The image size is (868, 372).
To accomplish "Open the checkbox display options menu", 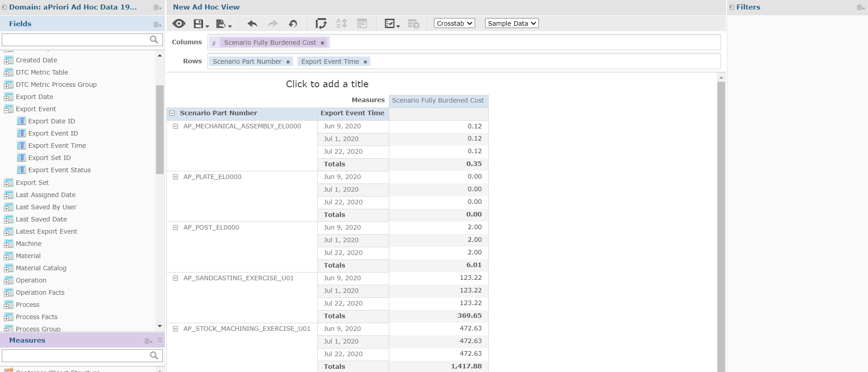I will [392, 24].
